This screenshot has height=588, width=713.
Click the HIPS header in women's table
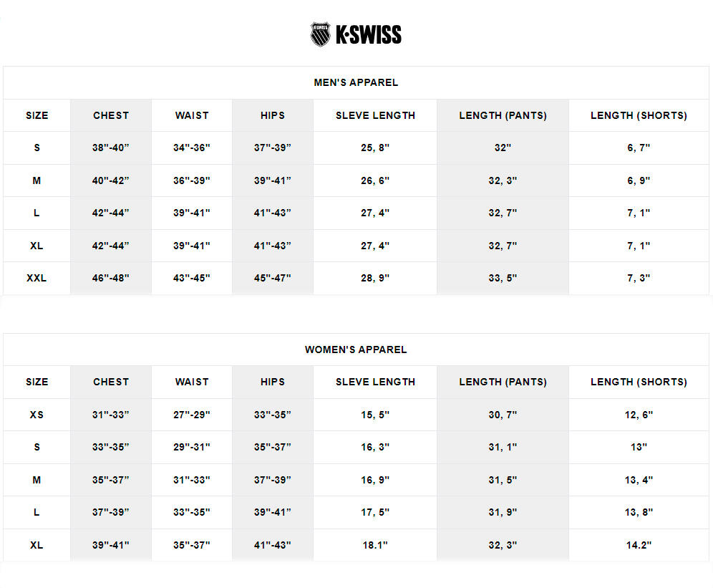(273, 382)
